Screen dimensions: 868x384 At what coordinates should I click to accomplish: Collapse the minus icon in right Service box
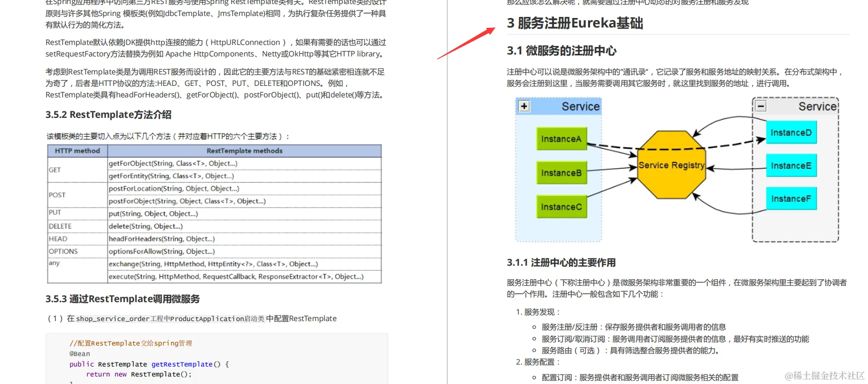760,106
